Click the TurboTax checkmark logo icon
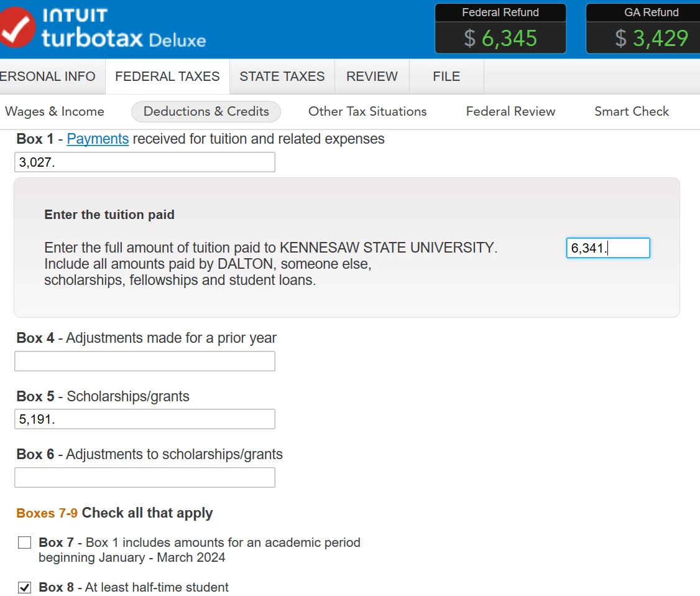Screen dimensions: 700x596 (16, 28)
